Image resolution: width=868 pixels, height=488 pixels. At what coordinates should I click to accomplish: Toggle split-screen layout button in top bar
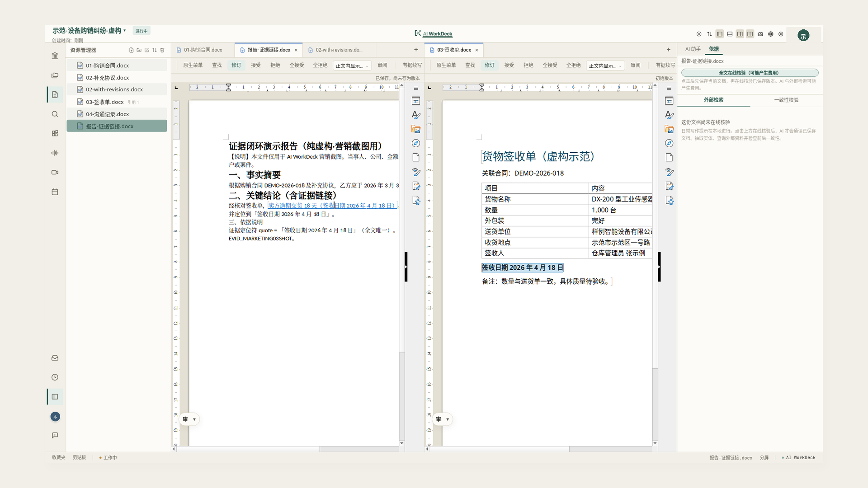pos(750,34)
